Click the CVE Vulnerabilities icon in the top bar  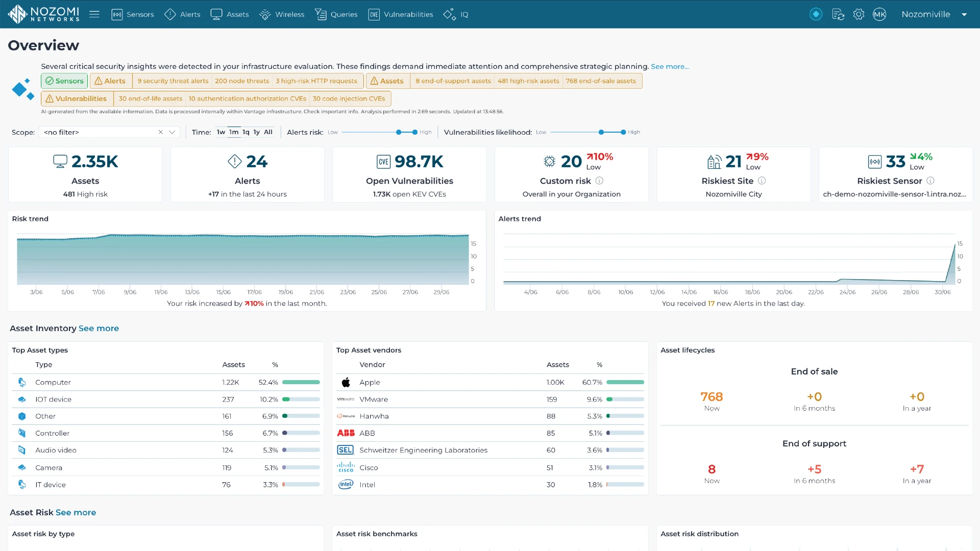374,14
